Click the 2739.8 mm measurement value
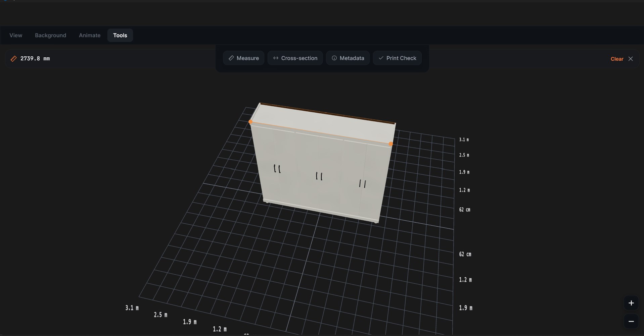This screenshot has width=644, height=336. coord(35,59)
